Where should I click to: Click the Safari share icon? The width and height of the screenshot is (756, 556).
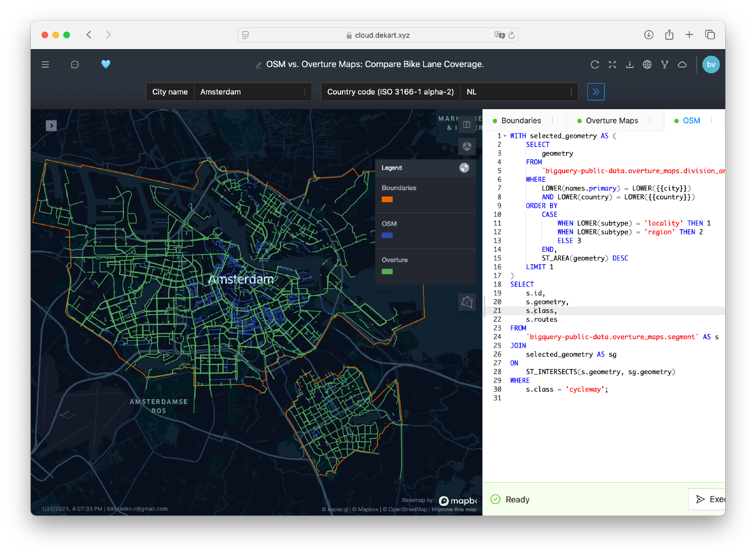point(669,34)
